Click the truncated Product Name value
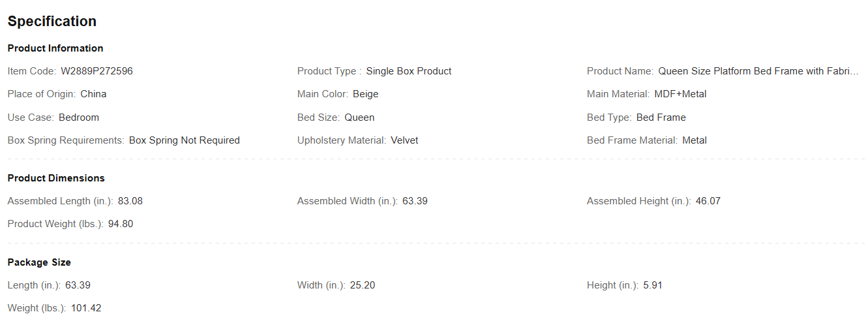The width and height of the screenshot is (868, 327). pyautogui.click(x=758, y=71)
